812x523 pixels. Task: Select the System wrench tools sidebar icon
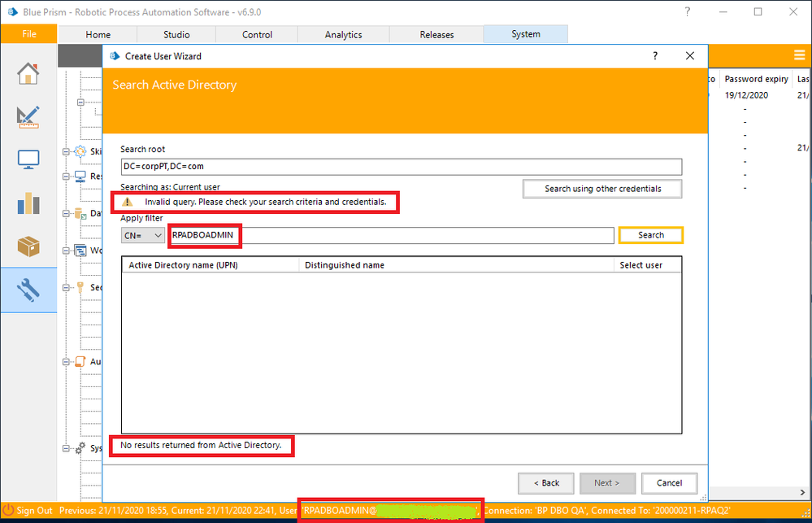coord(28,290)
